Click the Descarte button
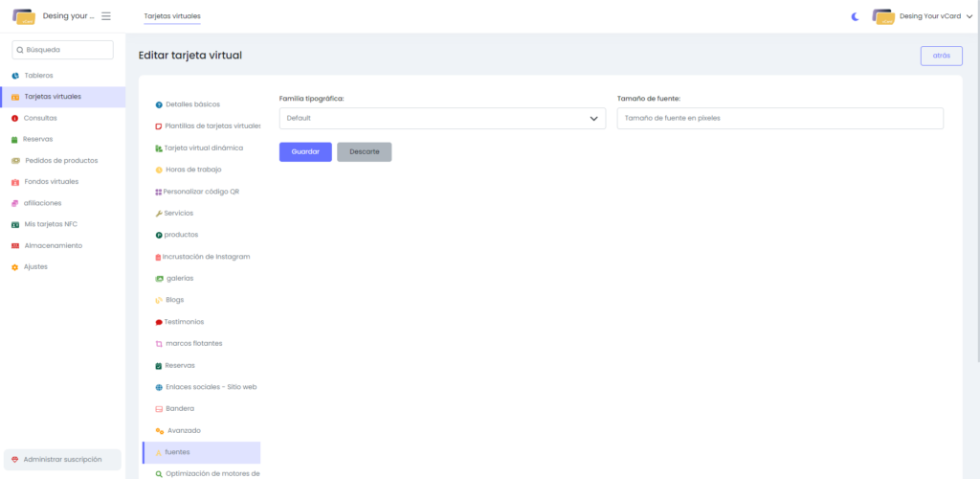This screenshot has height=479, width=980. pyautogui.click(x=364, y=151)
